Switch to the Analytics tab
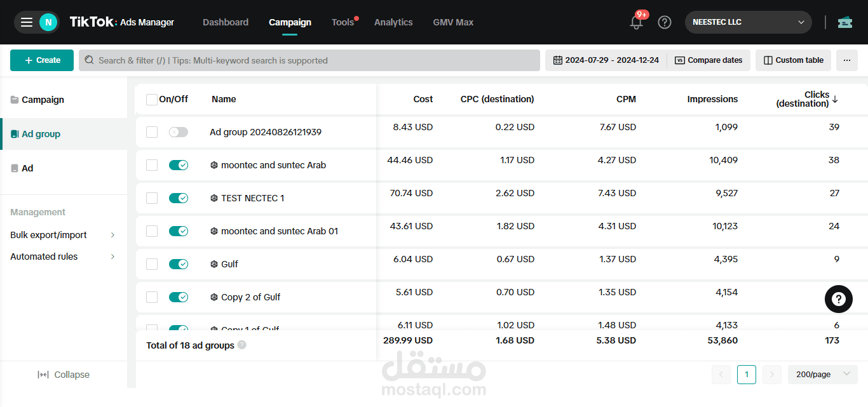 [393, 22]
